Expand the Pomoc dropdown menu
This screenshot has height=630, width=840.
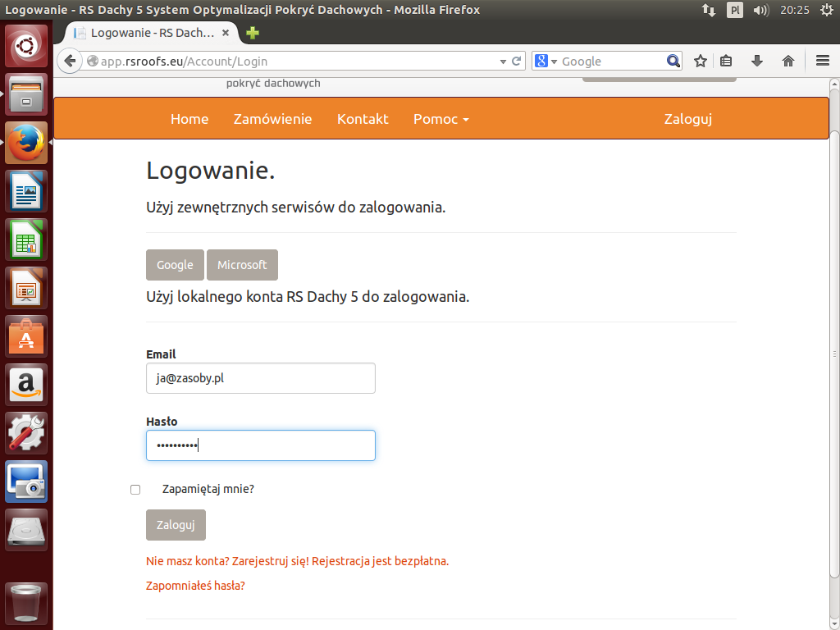[x=441, y=119]
